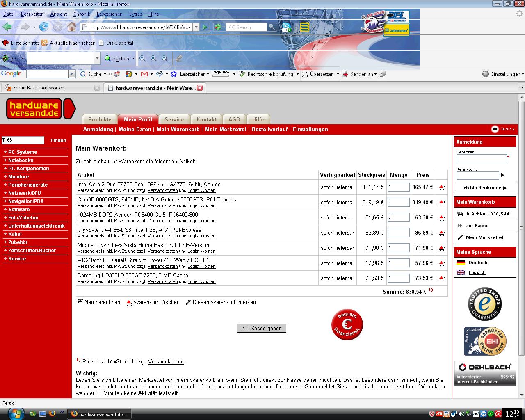Screen dimensions: 525x420
Task: Click the Lesezeichen star icon
Action: tap(173, 74)
